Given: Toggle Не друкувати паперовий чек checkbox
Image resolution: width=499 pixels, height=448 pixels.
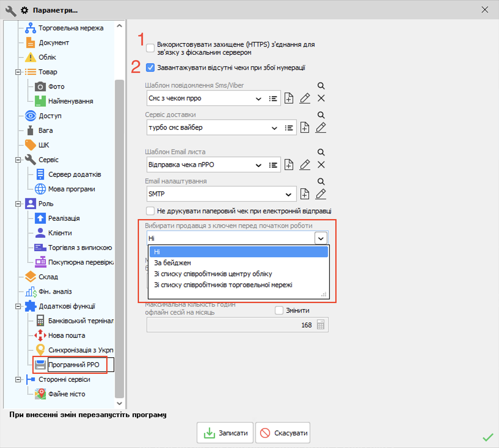Looking at the screenshot, I should [x=150, y=211].
